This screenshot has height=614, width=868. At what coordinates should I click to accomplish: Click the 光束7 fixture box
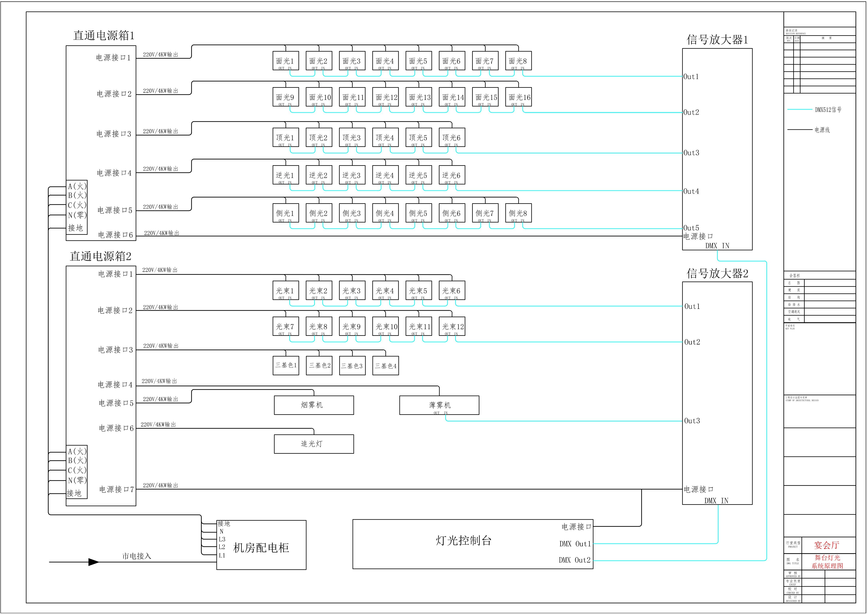pyautogui.click(x=286, y=326)
